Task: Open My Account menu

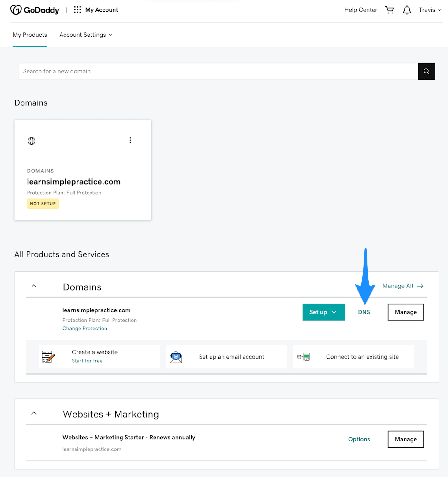Action: point(102,10)
